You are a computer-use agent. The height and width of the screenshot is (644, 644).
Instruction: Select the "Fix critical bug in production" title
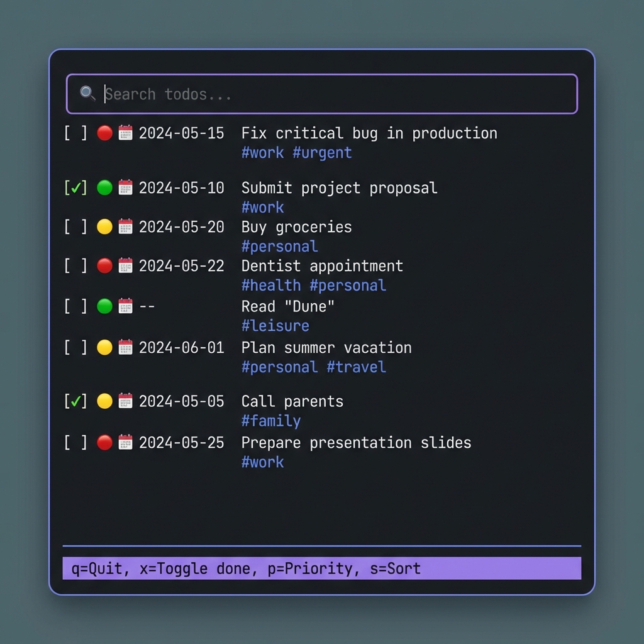tap(369, 133)
